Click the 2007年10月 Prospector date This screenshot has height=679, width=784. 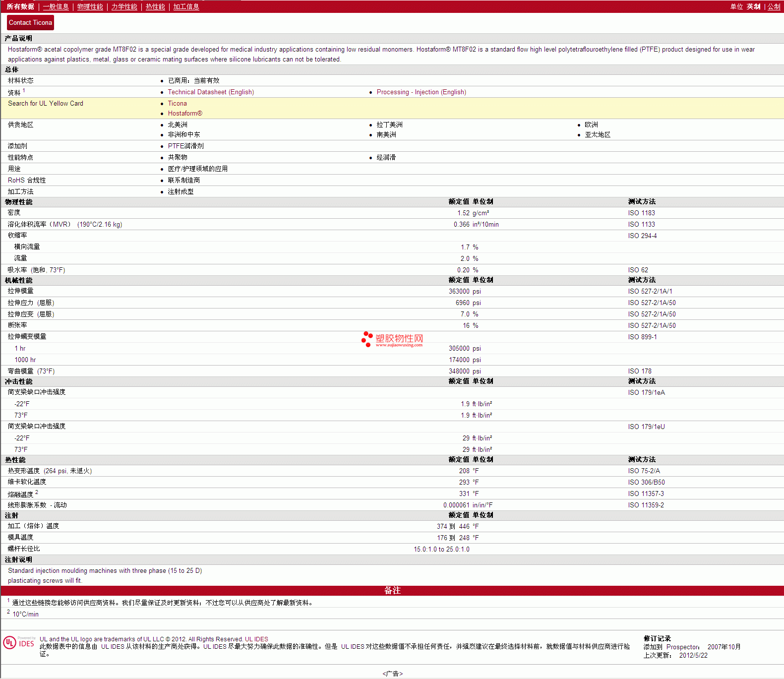pyautogui.click(x=724, y=647)
